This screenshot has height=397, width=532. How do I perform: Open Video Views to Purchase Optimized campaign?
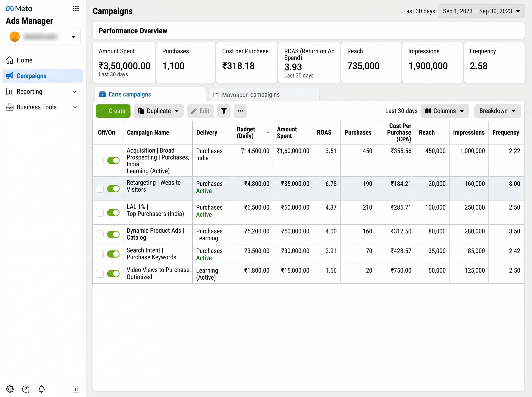point(159,273)
